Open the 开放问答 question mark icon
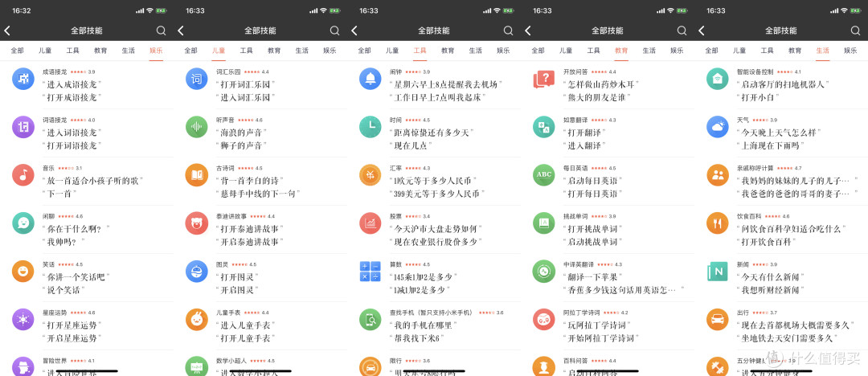The width and height of the screenshot is (868, 376). (543, 78)
